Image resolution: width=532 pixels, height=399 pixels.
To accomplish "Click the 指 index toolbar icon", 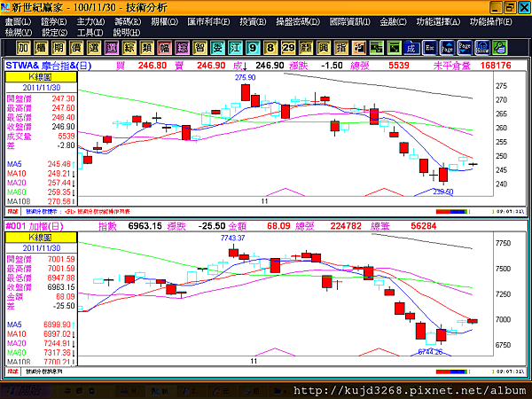I will pos(341,48).
